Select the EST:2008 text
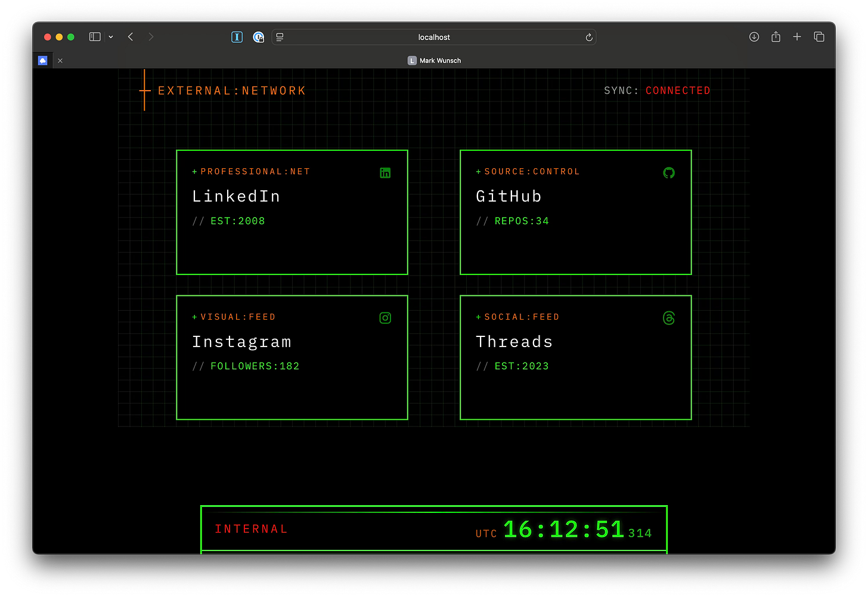 238,221
